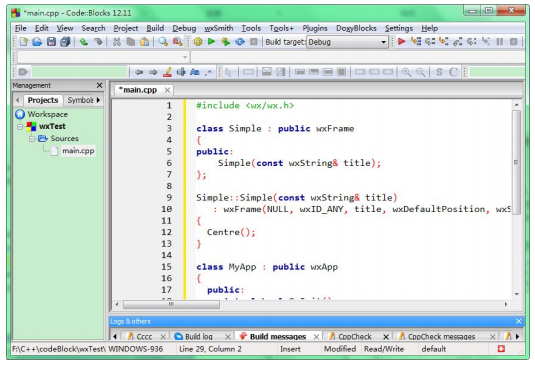This screenshot has width=535, height=367.
Task: Switch to the Build log tab
Action: point(199,337)
